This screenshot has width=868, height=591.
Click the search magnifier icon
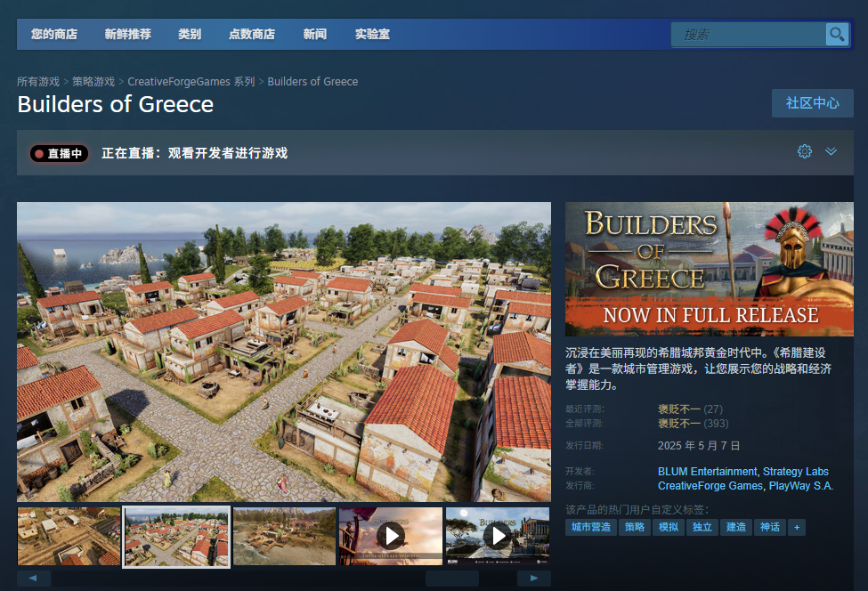coord(837,35)
